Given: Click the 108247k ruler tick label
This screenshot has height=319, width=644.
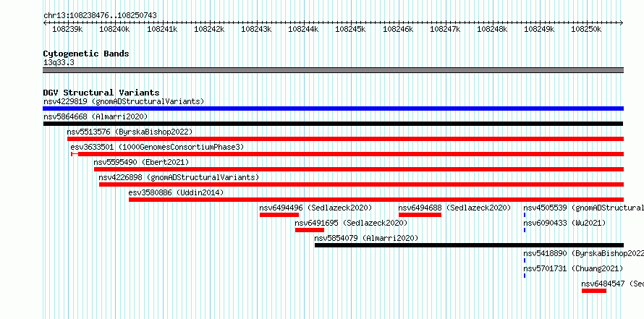Looking at the screenshot, I should coord(445,29).
